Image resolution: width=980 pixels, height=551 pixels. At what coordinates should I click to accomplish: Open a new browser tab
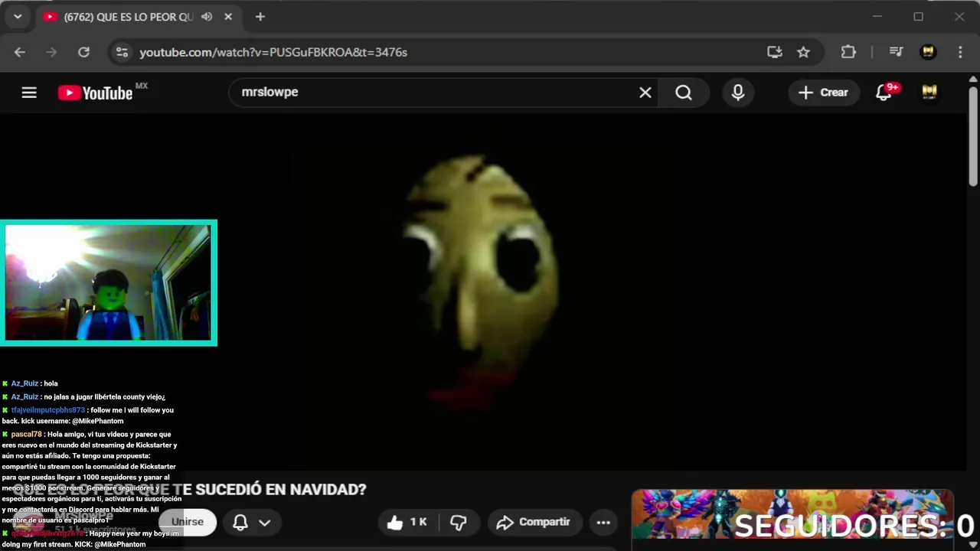260,17
